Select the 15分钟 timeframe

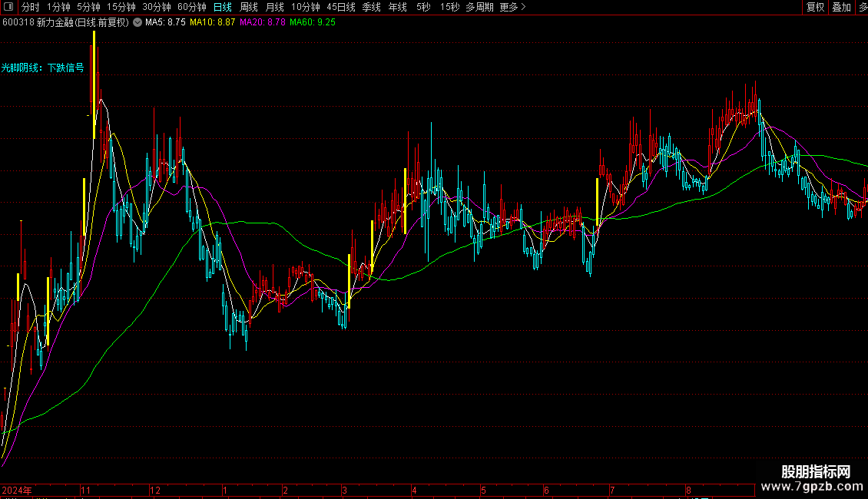[x=121, y=7]
